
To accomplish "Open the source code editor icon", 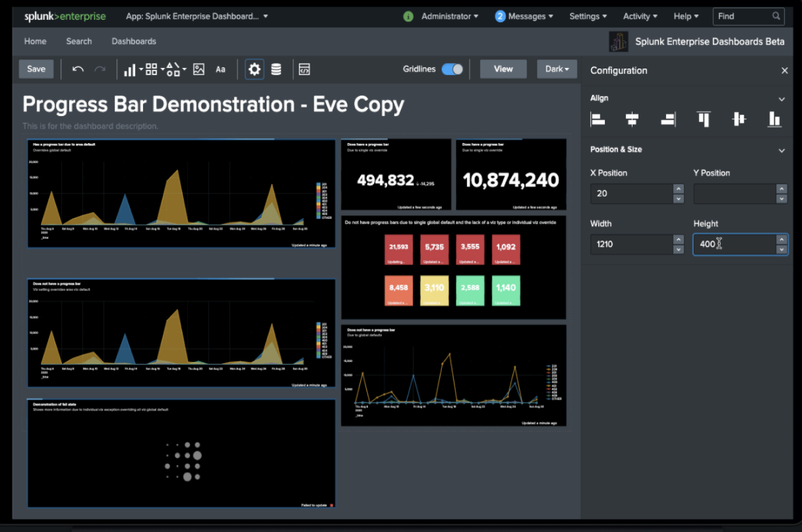I will click(304, 70).
